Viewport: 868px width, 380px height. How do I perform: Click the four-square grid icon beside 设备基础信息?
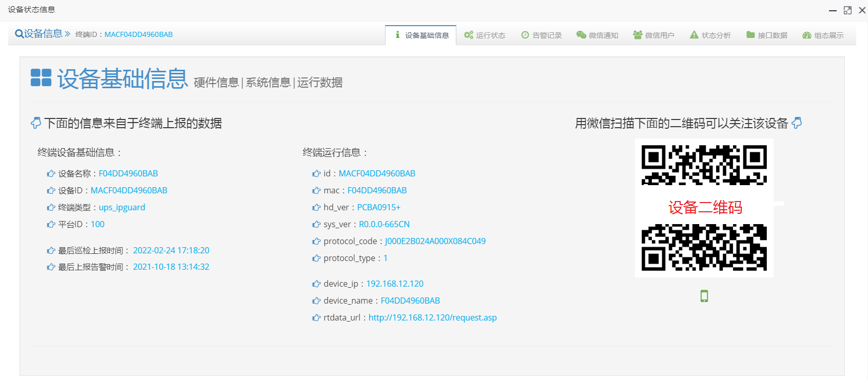pyautogui.click(x=41, y=78)
